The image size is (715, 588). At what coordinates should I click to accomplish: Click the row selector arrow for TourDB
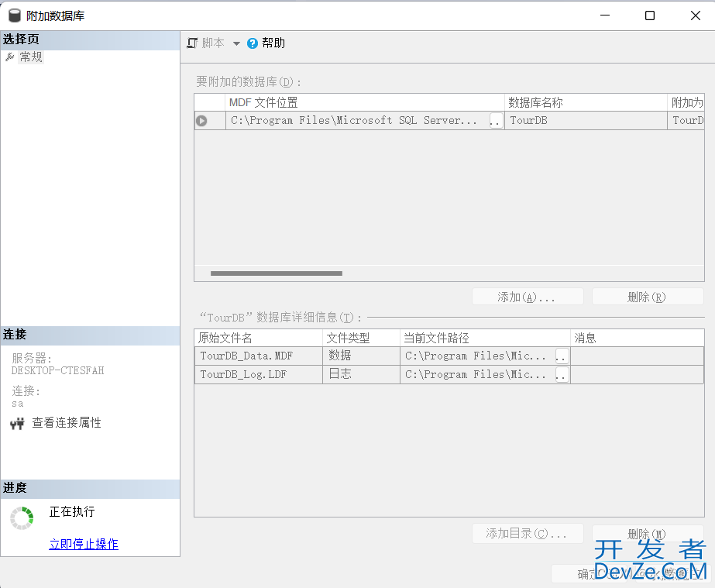coord(201,121)
